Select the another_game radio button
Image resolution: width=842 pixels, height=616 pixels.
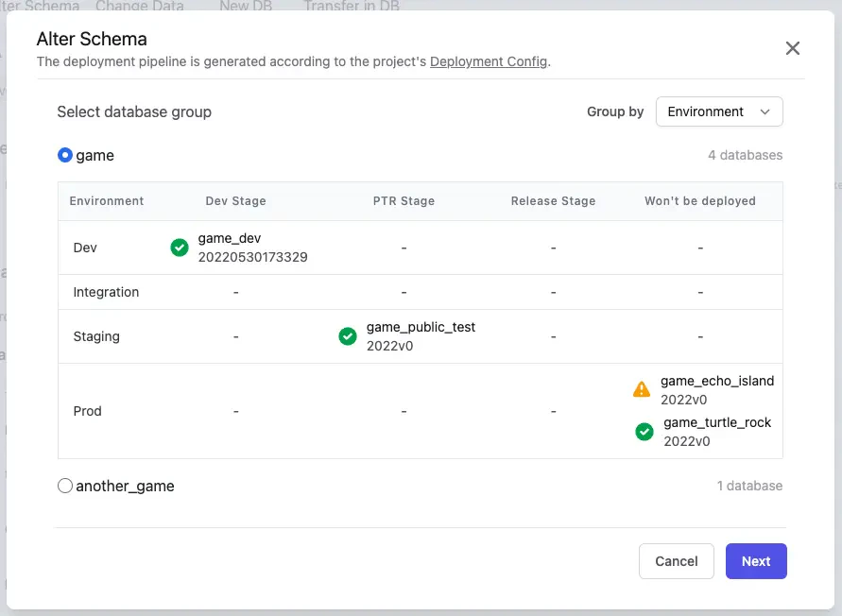click(65, 486)
